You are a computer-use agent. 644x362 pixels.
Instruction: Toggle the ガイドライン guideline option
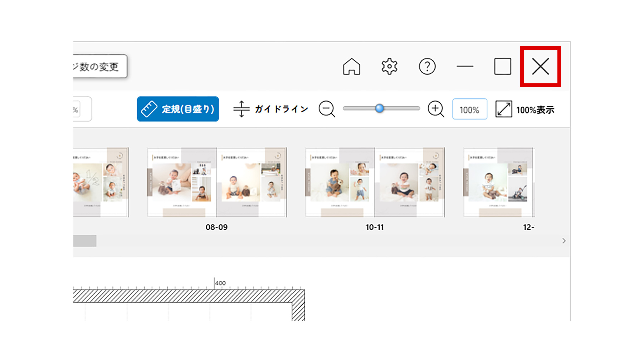270,109
